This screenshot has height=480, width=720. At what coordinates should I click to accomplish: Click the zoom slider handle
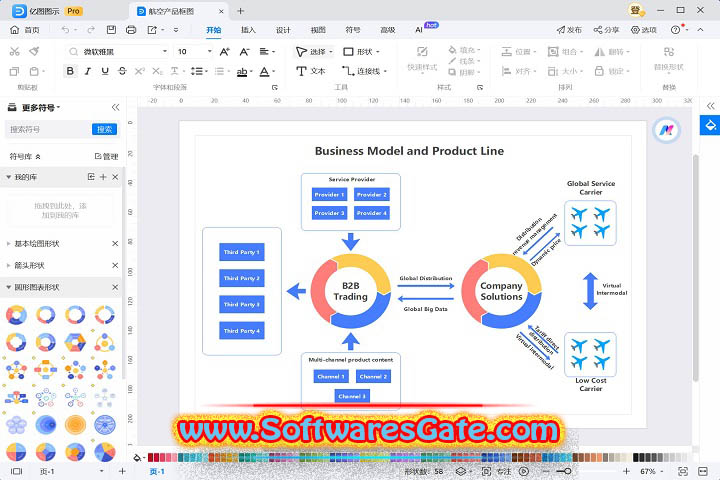click(568, 471)
